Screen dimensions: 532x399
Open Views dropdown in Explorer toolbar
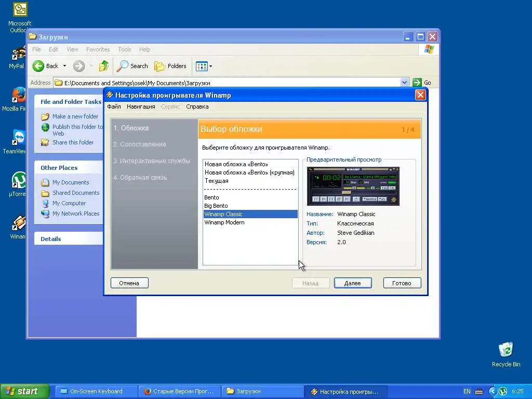(x=204, y=66)
